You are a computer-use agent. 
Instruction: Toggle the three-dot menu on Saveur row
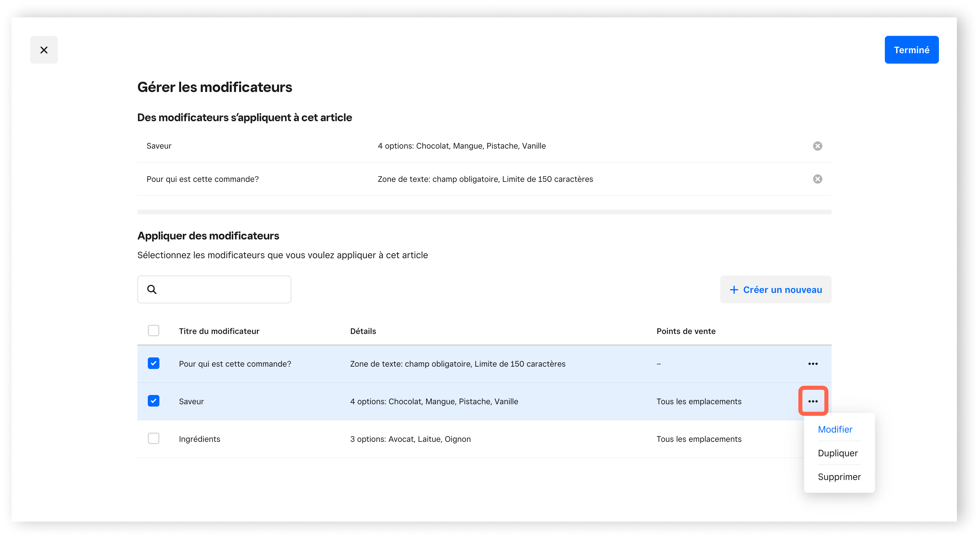[x=813, y=401]
